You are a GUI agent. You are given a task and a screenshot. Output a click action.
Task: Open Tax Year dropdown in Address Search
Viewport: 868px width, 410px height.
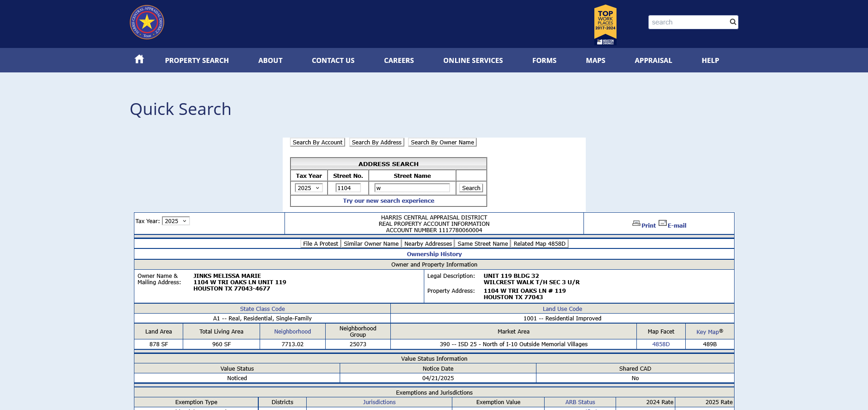click(308, 188)
